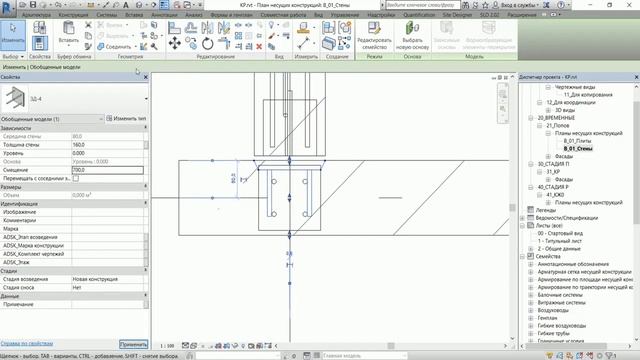Open the Аннотации ribbon tab
The height and width of the screenshot is (360, 640).
[x=164, y=15]
